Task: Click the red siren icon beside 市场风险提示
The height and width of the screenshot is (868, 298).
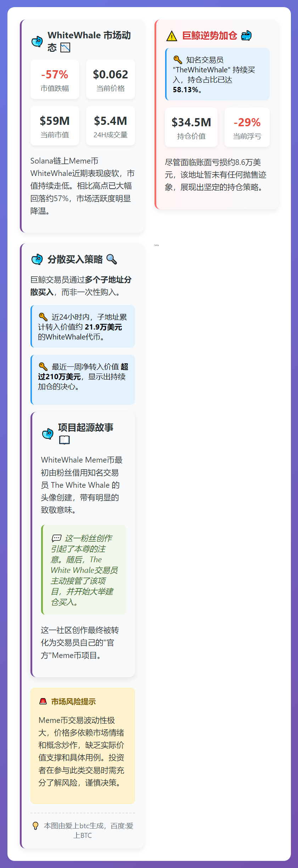Action: click(43, 701)
